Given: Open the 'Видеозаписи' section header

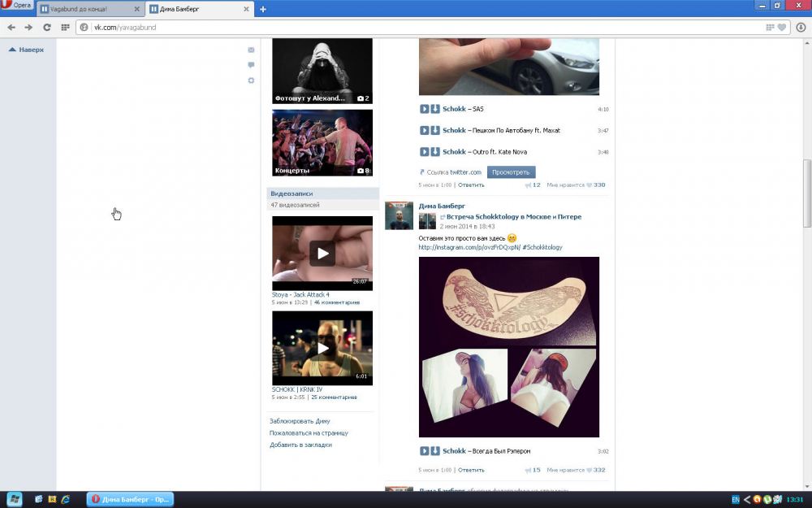Looking at the screenshot, I should tap(322, 193).
